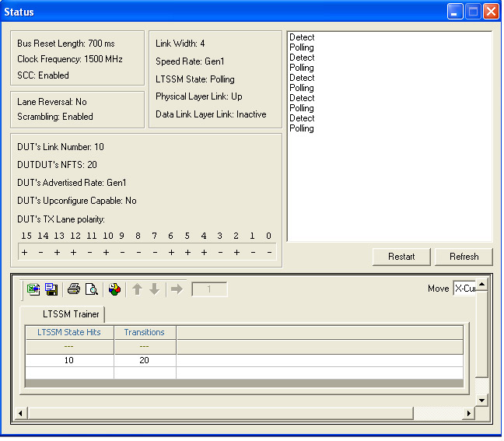Select the Transitions cell value 20
This screenshot has width=504, height=441.
click(145, 362)
